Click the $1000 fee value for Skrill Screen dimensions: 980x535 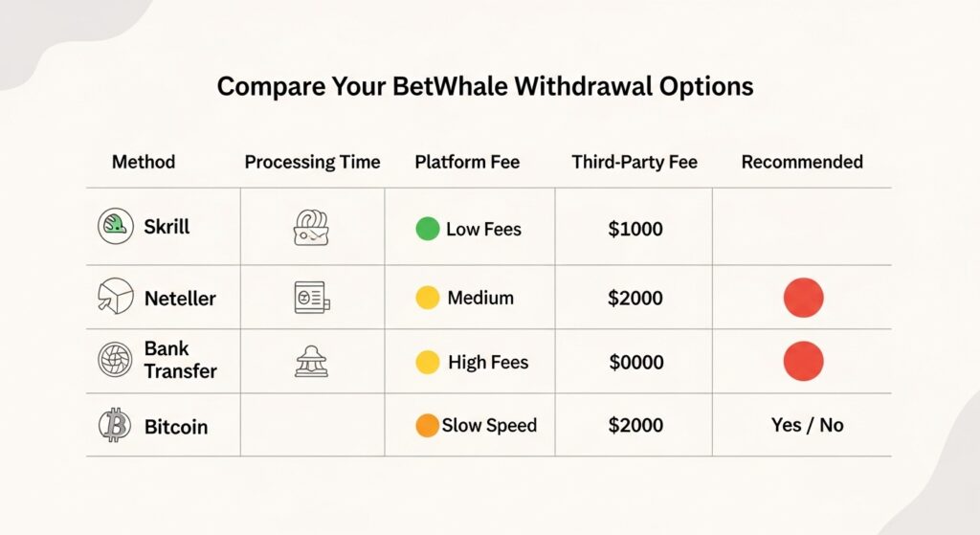pos(635,229)
